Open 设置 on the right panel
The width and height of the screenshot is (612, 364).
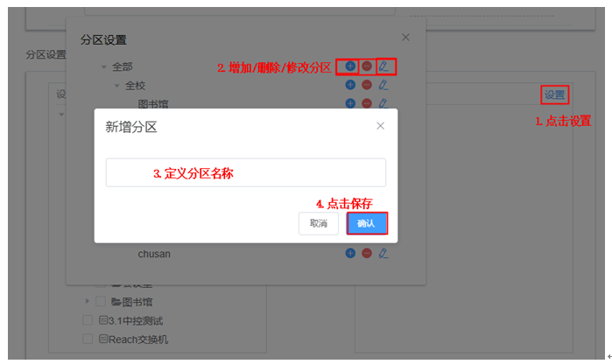pos(554,94)
